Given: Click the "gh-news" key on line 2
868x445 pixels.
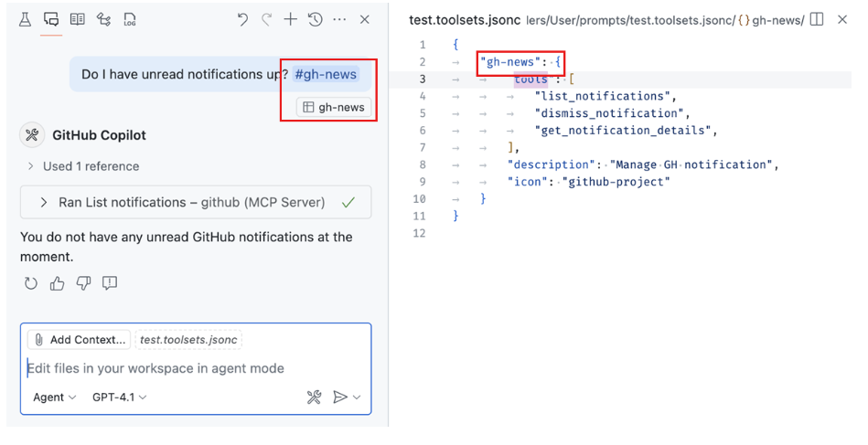Looking at the screenshot, I should point(509,62).
